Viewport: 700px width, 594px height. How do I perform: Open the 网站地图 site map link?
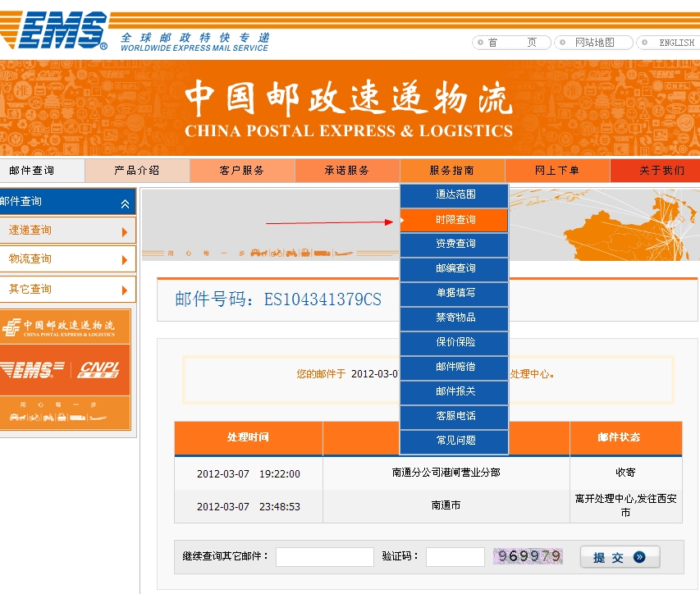click(594, 43)
